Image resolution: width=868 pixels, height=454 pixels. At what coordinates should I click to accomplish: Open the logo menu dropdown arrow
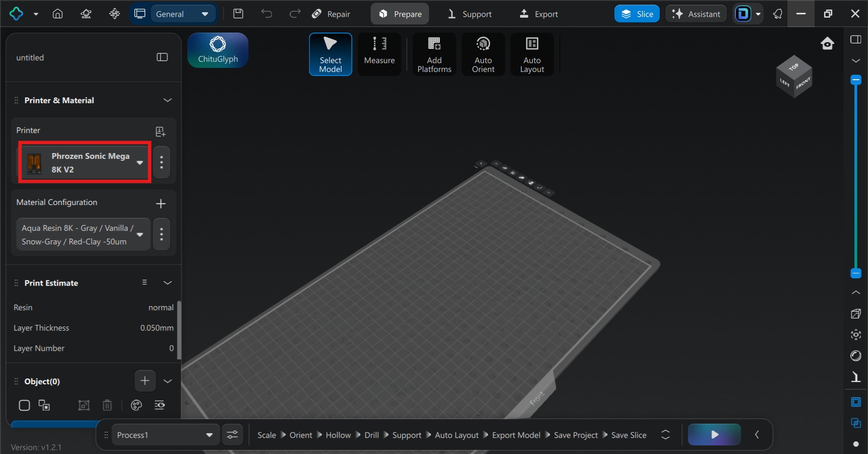click(x=36, y=14)
